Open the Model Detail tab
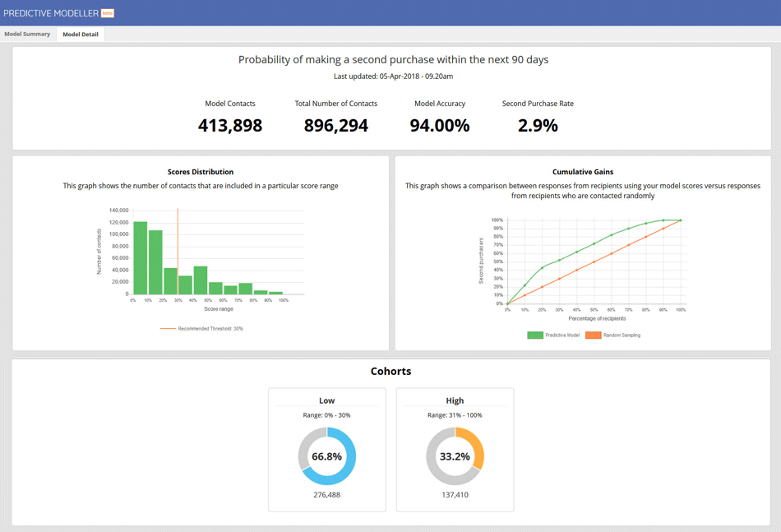781x532 pixels. tap(81, 35)
